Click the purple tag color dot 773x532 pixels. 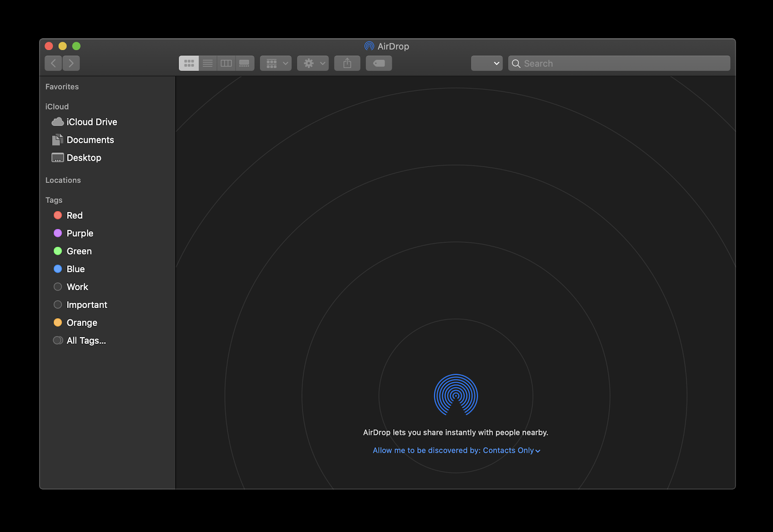[57, 233]
